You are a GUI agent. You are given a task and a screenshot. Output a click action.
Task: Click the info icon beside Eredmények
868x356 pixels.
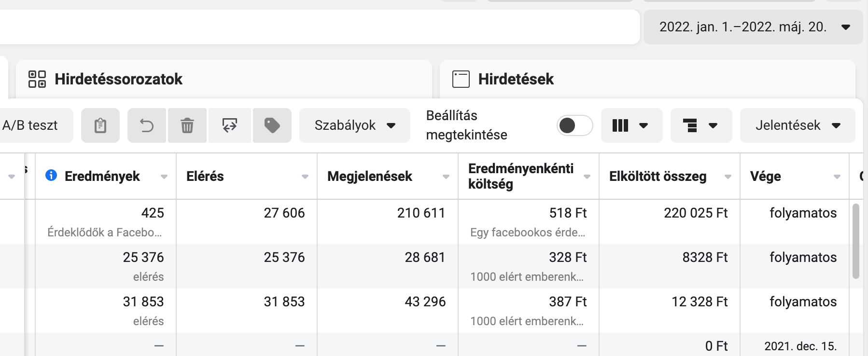click(51, 175)
